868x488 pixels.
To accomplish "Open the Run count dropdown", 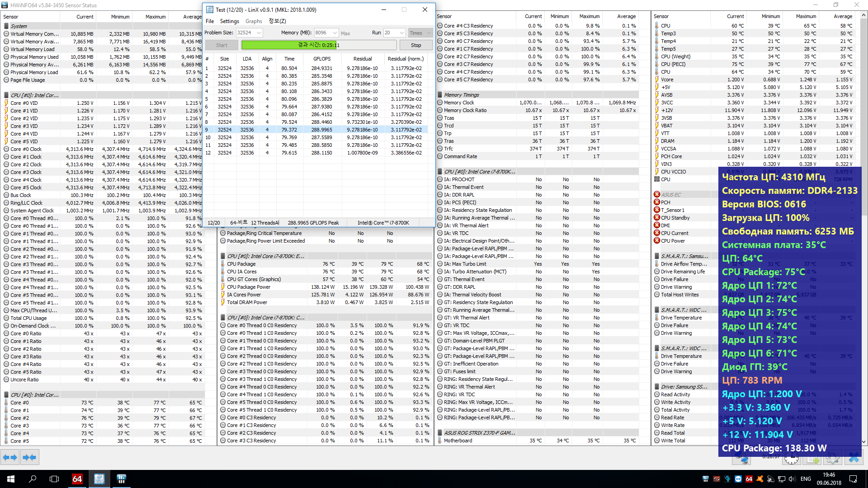I will (402, 33).
